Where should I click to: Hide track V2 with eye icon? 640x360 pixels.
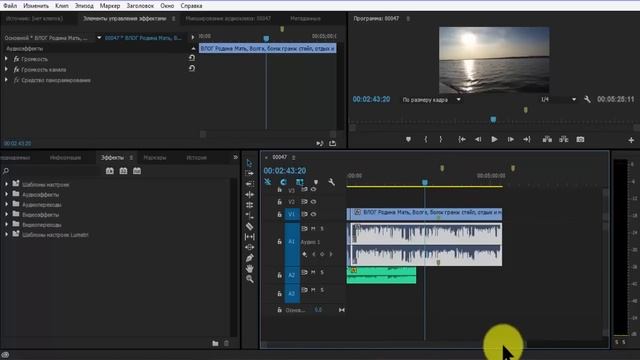(x=313, y=202)
